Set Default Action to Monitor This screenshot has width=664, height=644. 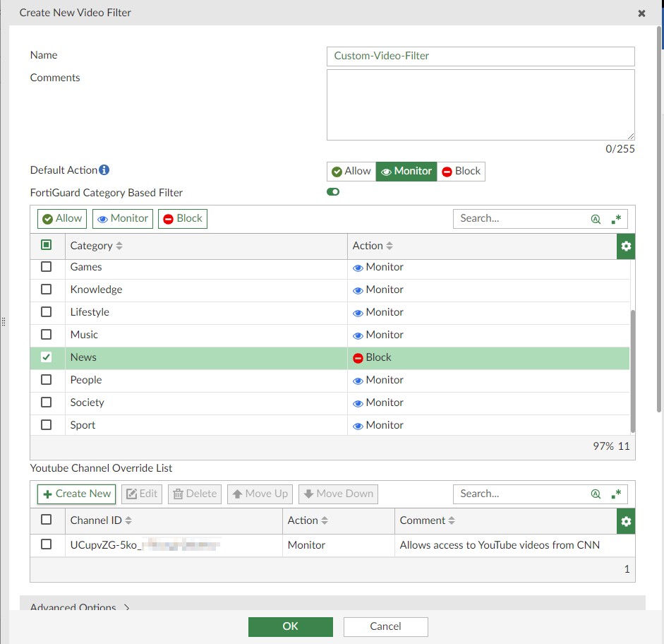(x=406, y=171)
